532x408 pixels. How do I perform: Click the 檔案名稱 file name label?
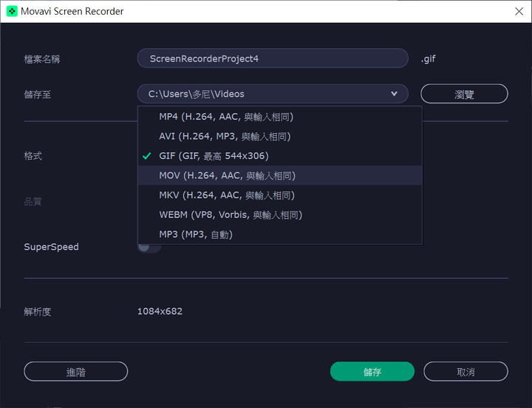click(42, 59)
